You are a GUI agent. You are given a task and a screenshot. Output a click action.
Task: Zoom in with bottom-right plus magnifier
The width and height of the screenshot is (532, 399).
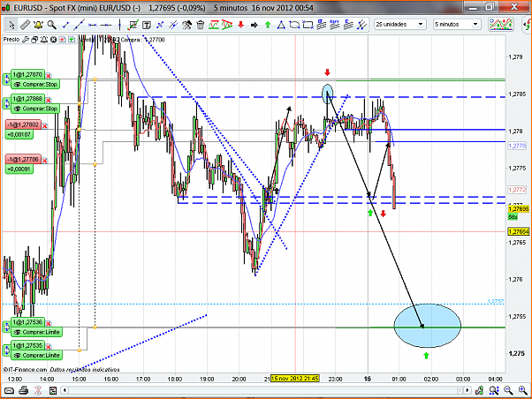click(x=523, y=391)
